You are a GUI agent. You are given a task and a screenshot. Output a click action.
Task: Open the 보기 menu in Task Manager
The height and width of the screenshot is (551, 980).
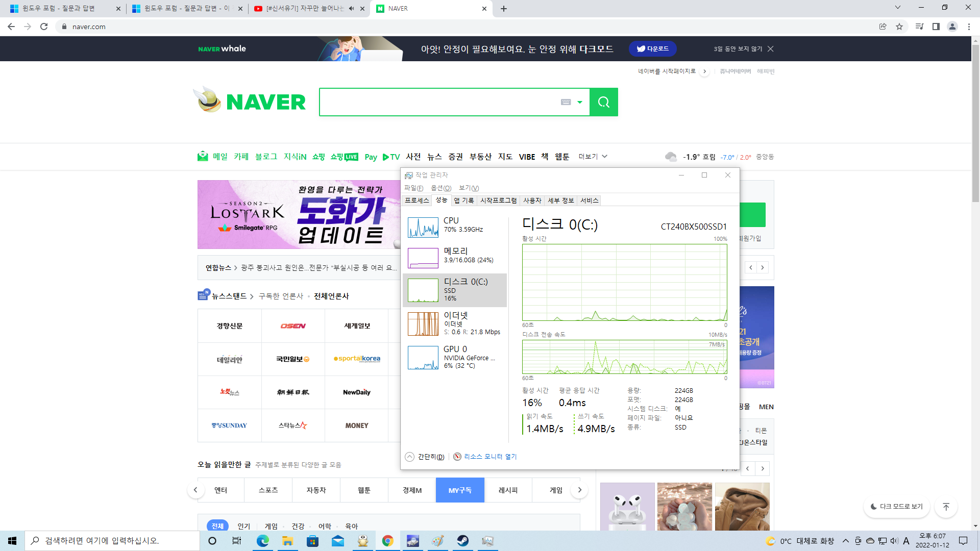(x=469, y=188)
